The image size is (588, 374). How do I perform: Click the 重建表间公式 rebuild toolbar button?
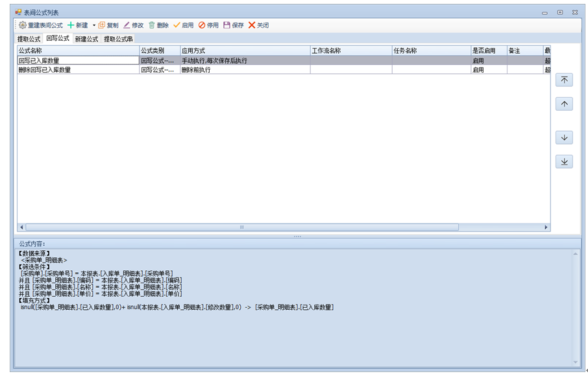[40, 25]
